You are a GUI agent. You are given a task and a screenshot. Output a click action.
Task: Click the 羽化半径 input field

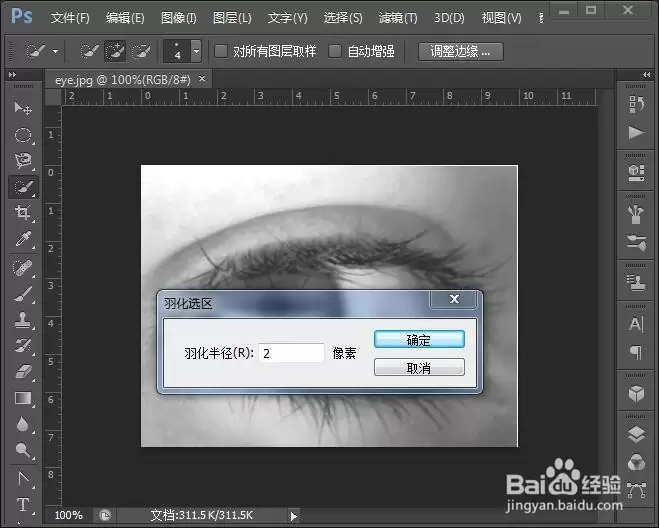(x=291, y=353)
